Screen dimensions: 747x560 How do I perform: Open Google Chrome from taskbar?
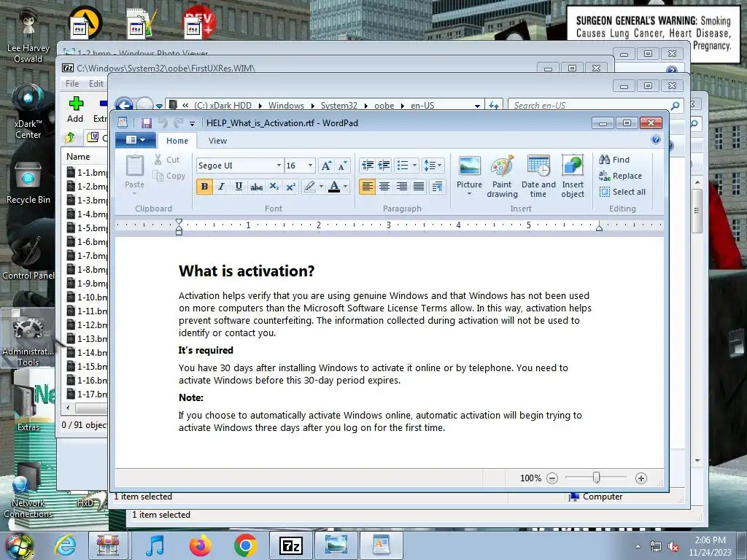pos(245,545)
